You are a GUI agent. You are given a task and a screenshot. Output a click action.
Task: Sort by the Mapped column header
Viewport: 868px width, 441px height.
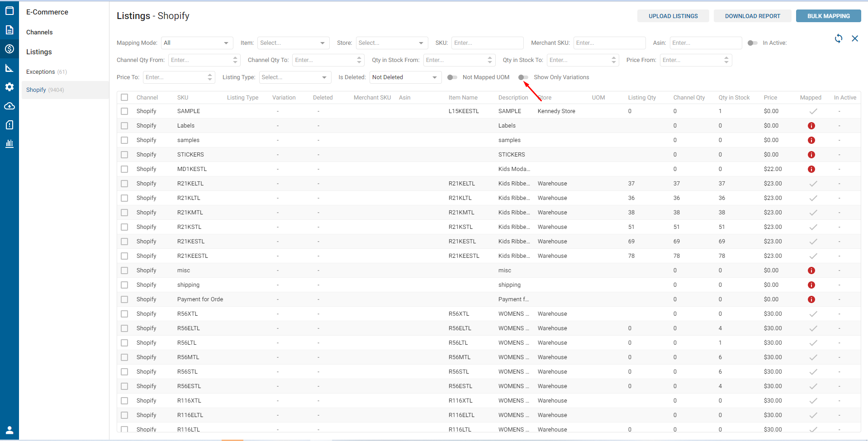[811, 98]
